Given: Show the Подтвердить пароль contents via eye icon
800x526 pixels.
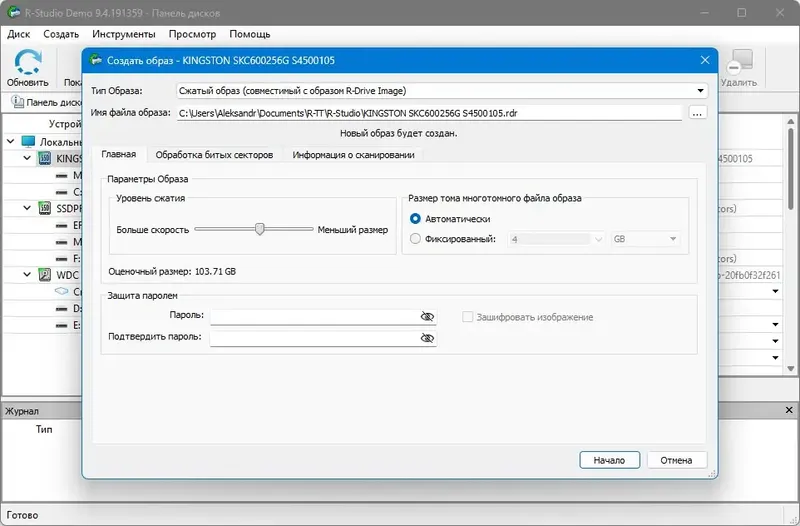Looking at the screenshot, I should tap(427, 338).
